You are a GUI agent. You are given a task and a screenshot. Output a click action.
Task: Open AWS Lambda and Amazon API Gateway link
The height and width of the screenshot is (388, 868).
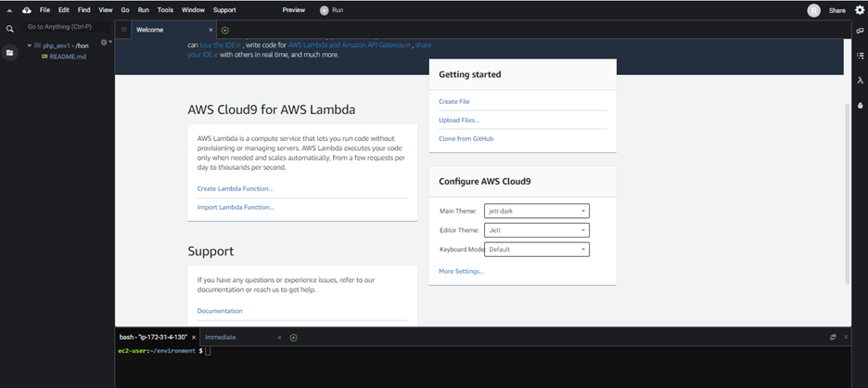click(349, 45)
